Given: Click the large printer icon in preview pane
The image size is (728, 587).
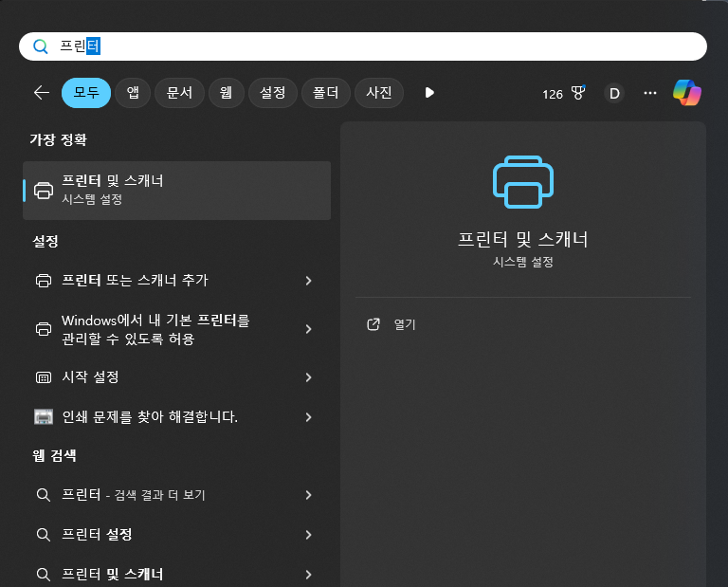Looking at the screenshot, I should tap(523, 182).
